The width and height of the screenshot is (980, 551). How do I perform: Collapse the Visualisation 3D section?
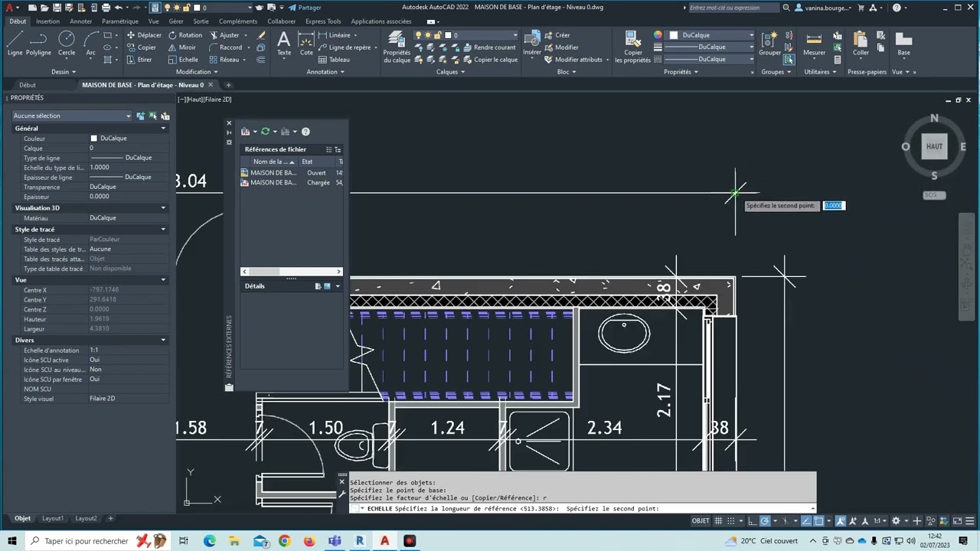[x=162, y=208]
